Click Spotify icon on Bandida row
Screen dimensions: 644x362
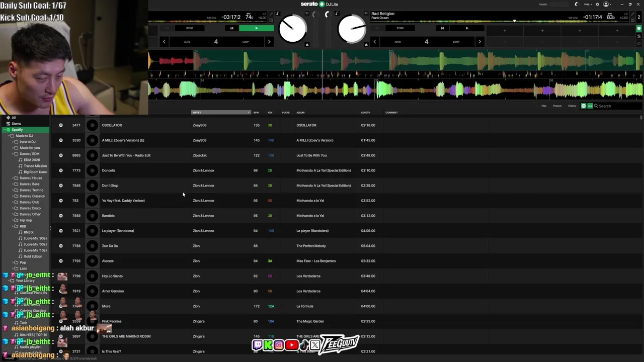click(x=61, y=216)
